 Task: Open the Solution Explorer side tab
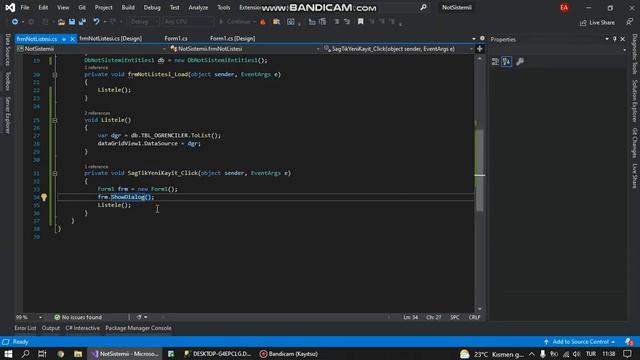point(634,101)
